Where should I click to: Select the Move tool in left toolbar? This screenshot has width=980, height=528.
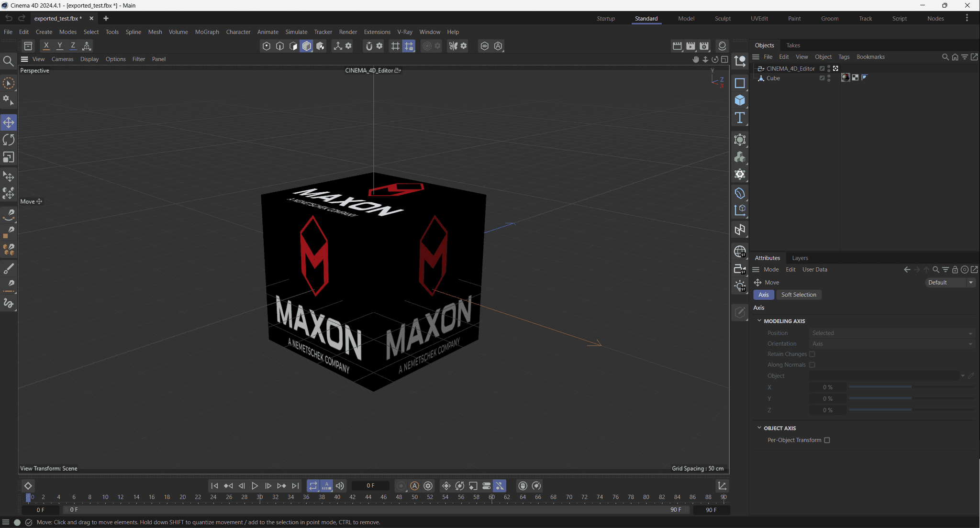tap(9, 122)
